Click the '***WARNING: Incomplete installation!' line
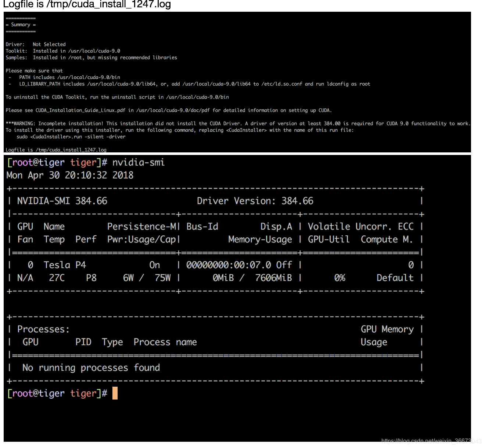This screenshot has height=448, width=485. [x=238, y=124]
